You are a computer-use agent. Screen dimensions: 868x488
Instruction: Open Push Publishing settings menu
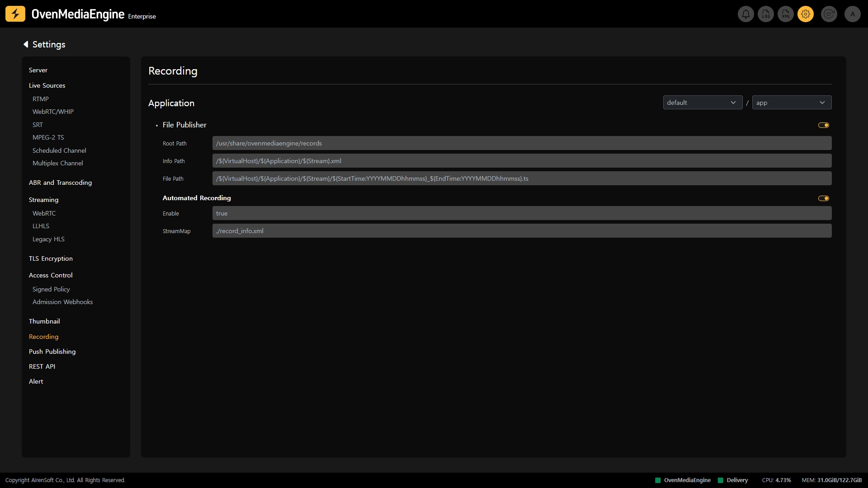pos(52,352)
